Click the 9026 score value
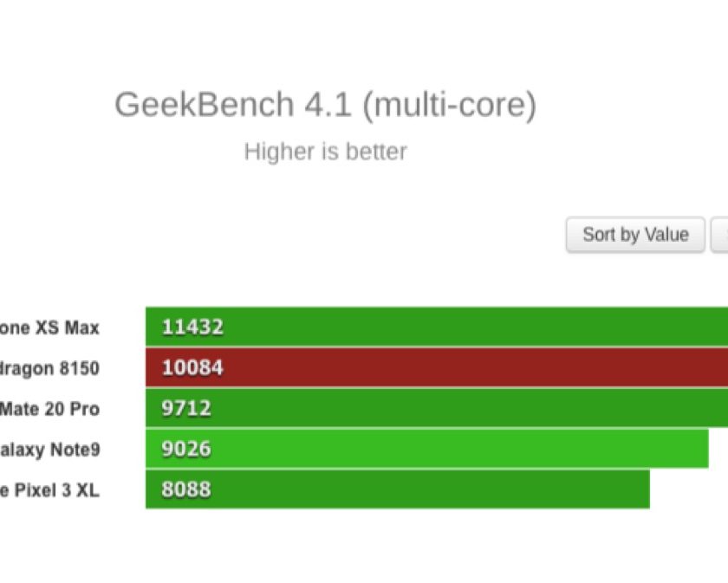 [x=186, y=450]
